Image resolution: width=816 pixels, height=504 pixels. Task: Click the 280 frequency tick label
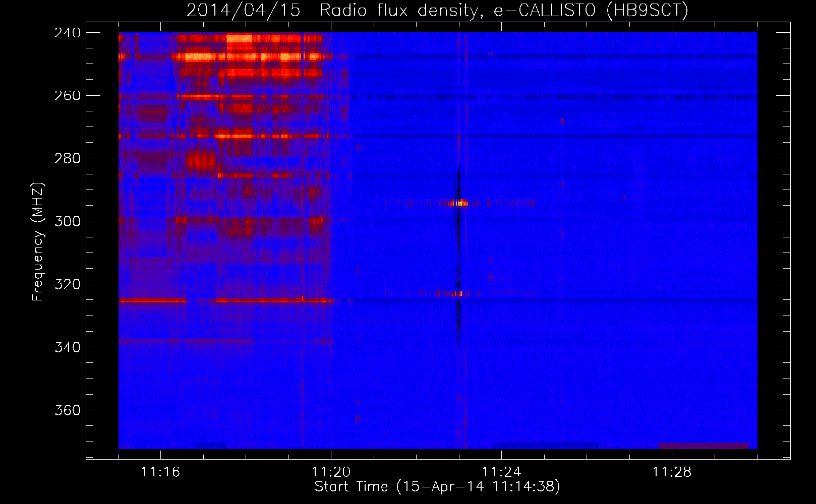(68, 159)
